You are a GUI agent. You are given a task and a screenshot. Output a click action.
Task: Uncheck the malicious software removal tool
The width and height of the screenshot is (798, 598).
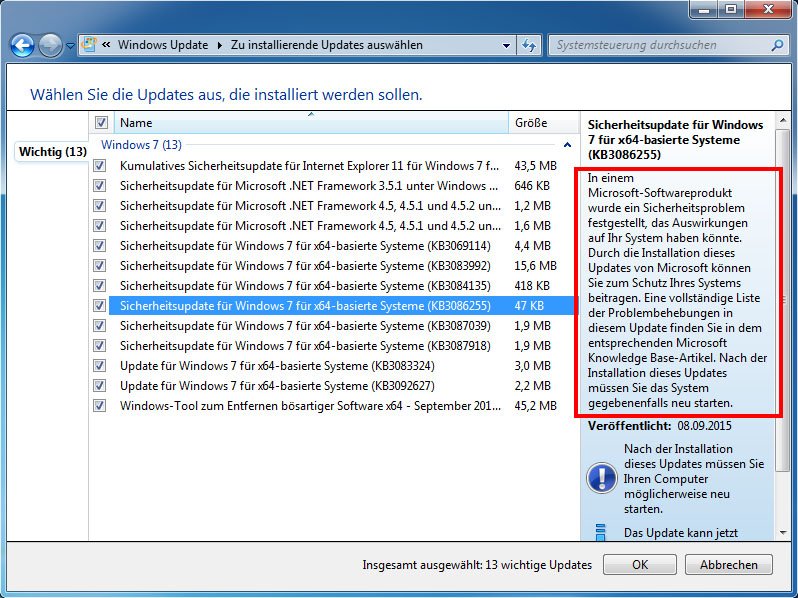99,405
